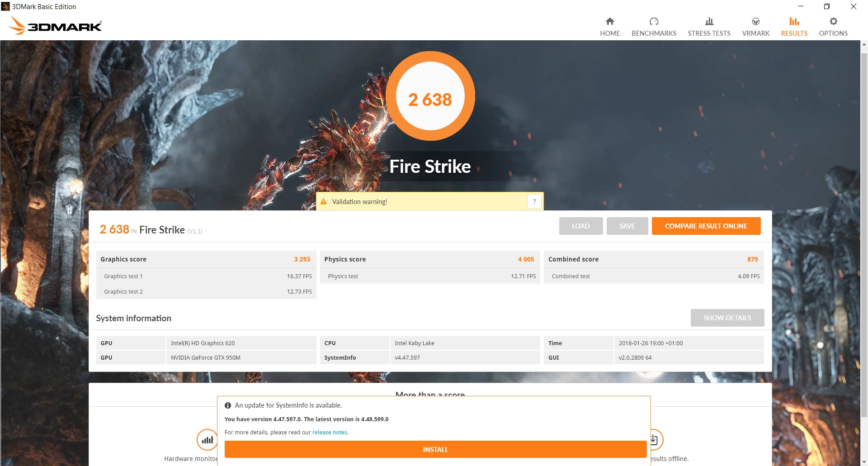
Task: Click the 3DMark logo
Action: click(x=55, y=26)
